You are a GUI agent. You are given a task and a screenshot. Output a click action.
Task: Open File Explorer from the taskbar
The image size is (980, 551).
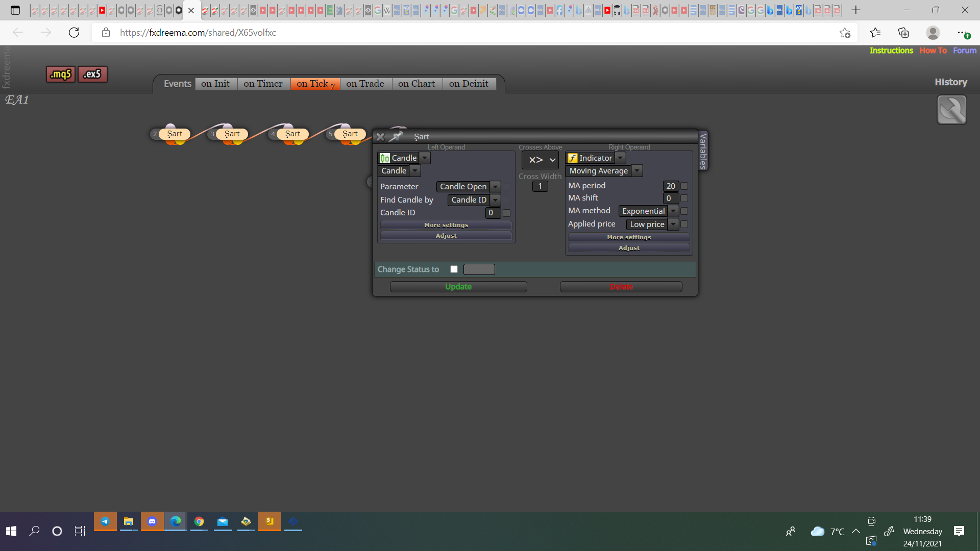point(129,521)
